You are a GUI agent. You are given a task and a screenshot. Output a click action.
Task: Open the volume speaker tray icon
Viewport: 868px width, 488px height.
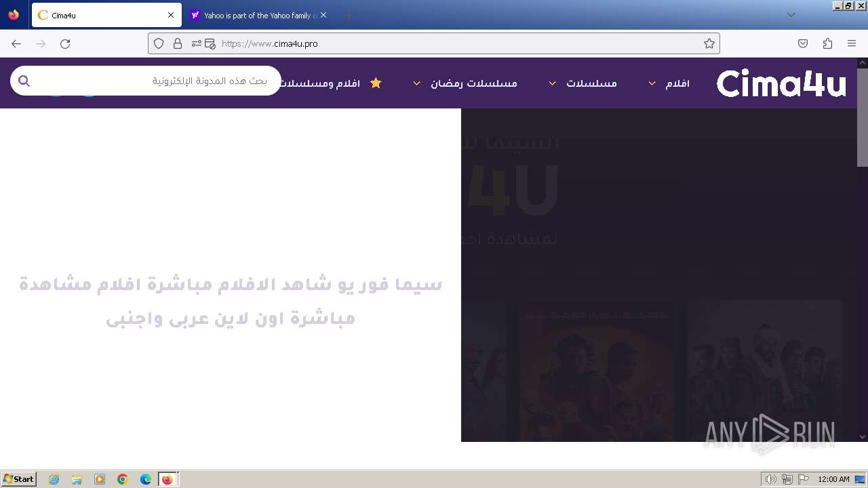click(x=770, y=479)
